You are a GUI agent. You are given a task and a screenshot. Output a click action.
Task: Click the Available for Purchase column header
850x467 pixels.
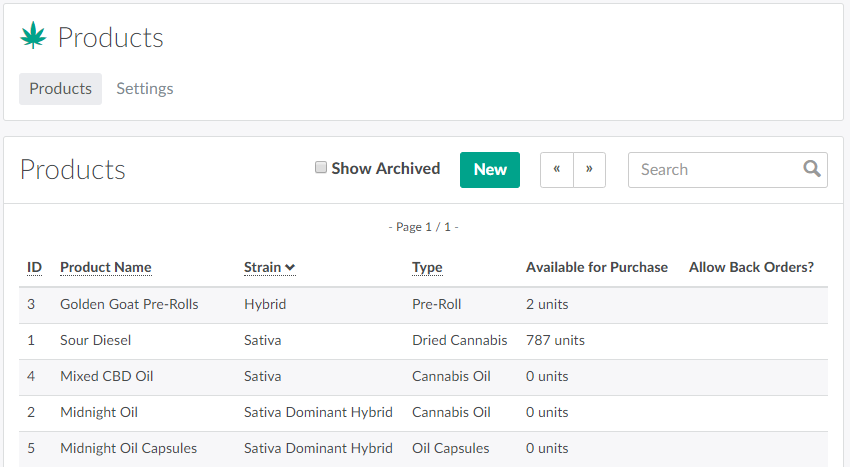point(597,267)
